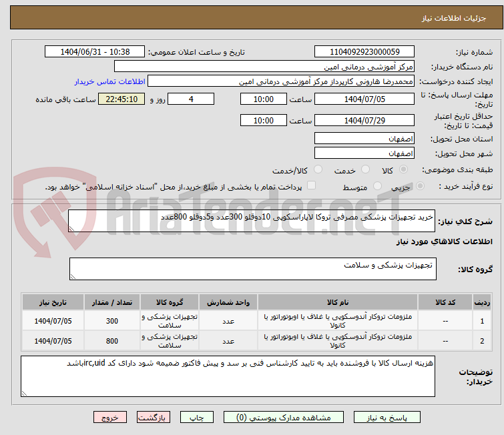Select the کالا/خدمت radio button
Image resolution: width=504 pixels, height=435 pixels.
pos(318,169)
